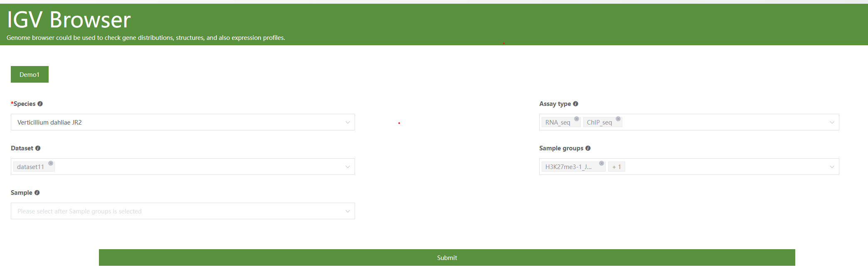The height and width of the screenshot is (277, 868).
Task: Click the Assay type info icon
Action: tap(575, 104)
